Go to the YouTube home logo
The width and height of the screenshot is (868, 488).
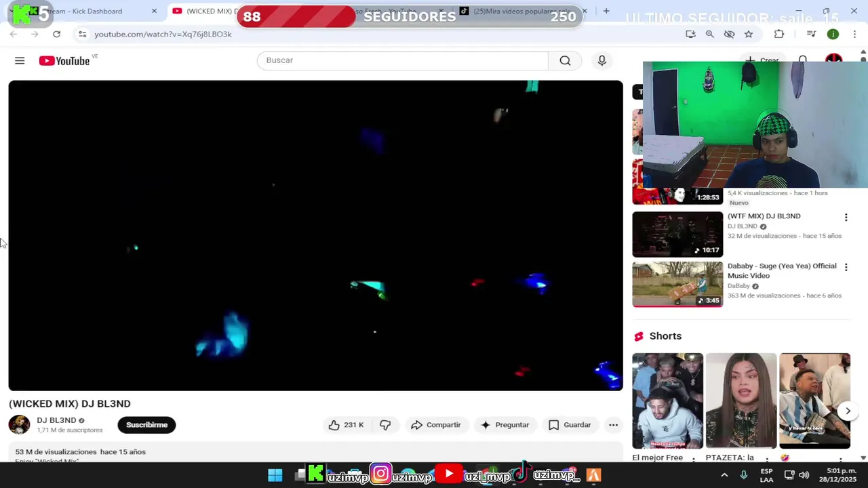pyautogui.click(x=64, y=61)
